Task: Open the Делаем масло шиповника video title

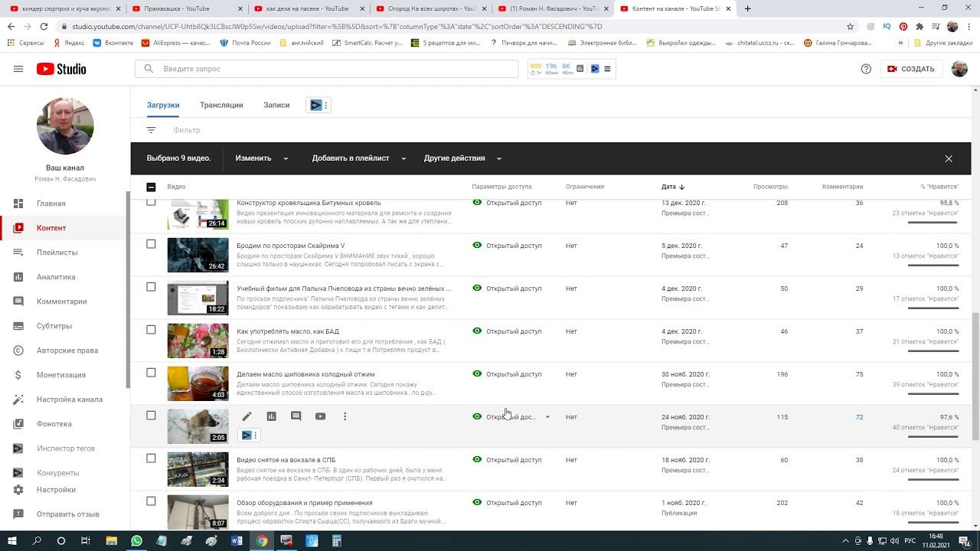Action: (x=305, y=374)
